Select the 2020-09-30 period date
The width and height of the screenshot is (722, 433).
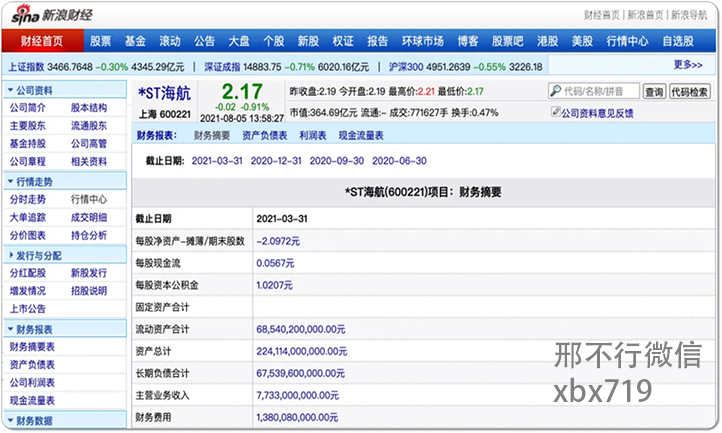click(337, 161)
